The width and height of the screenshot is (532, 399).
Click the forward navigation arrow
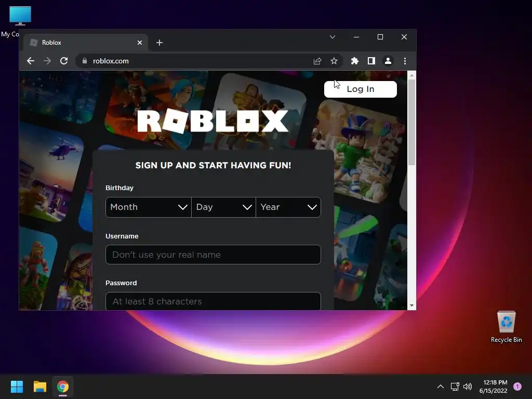[47, 61]
